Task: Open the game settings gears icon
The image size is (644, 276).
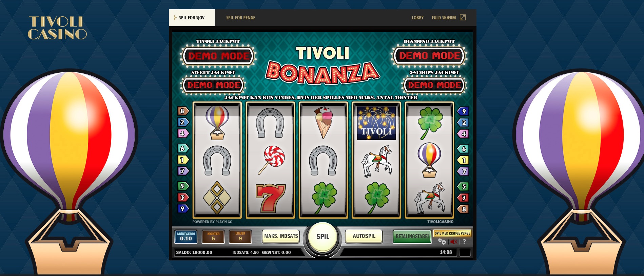Action: (x=442, y=241)
